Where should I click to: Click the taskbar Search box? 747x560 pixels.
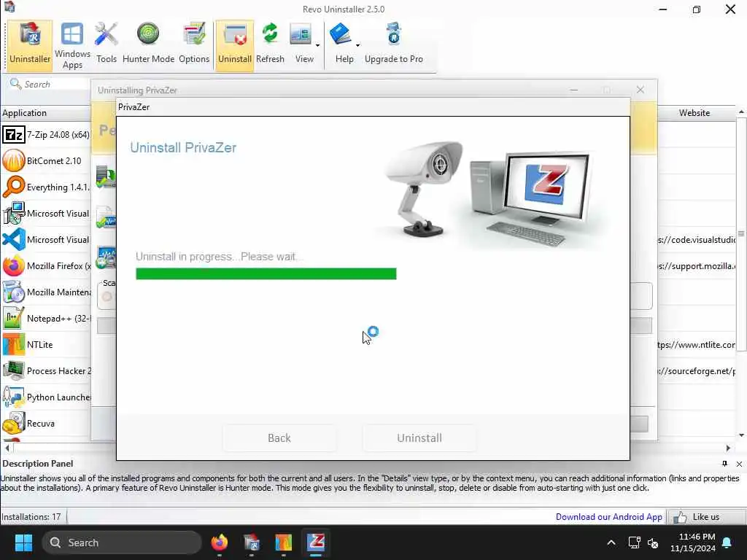(122, 542)
